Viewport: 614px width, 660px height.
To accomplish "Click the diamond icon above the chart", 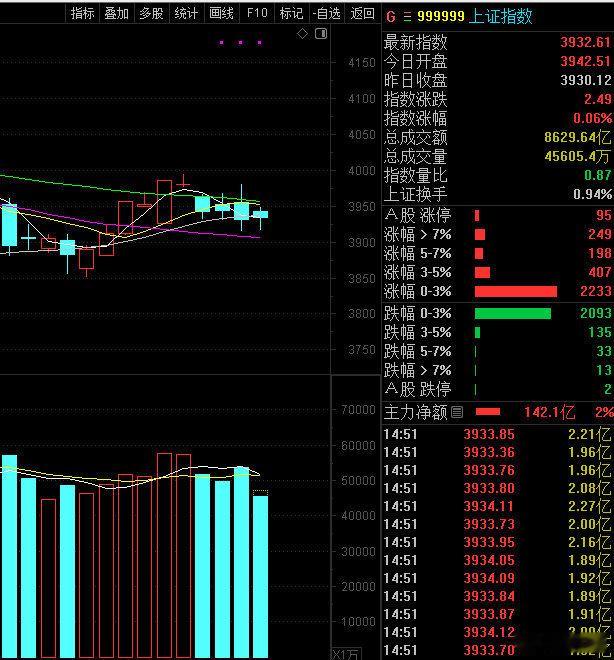I will [x=302, y=34].
